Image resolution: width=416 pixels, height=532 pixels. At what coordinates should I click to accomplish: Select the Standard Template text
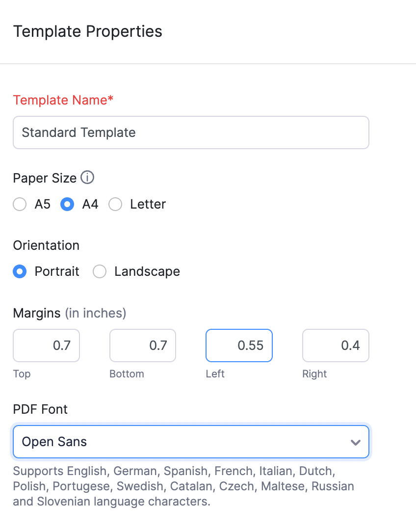78,133
